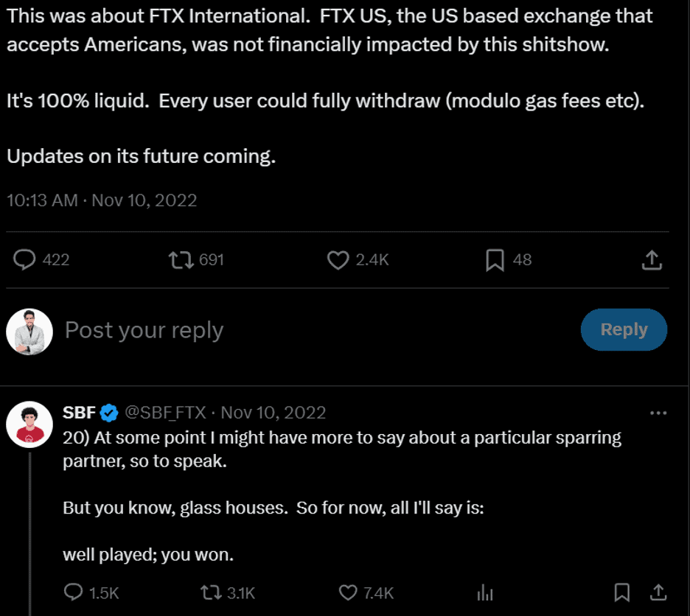Image resolution: width=690 pixels, height=616 pixels.
Task: Share SBF's tweet 20
Action: 657,592
